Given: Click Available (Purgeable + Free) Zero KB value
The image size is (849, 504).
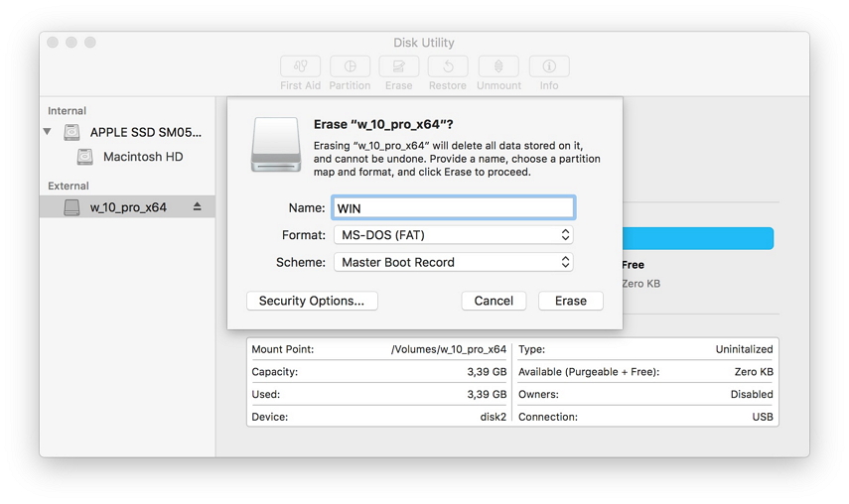Looking at the screenshot, I should click(754, 372).
